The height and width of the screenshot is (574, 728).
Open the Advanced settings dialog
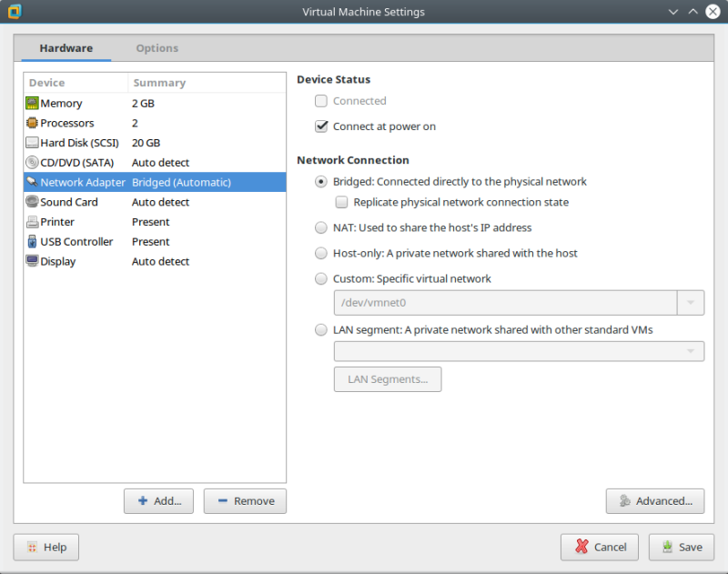coord(655,500)
